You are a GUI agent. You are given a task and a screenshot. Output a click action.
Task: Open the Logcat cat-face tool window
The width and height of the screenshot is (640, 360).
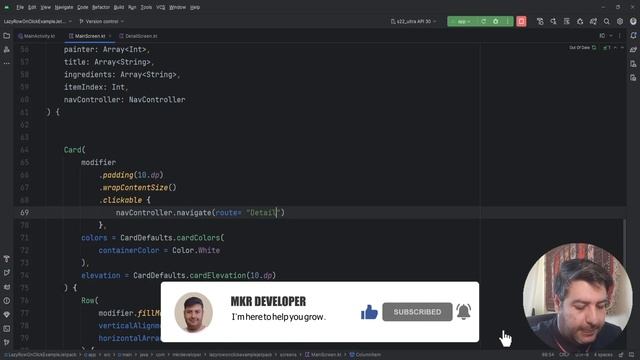point(7,287)
